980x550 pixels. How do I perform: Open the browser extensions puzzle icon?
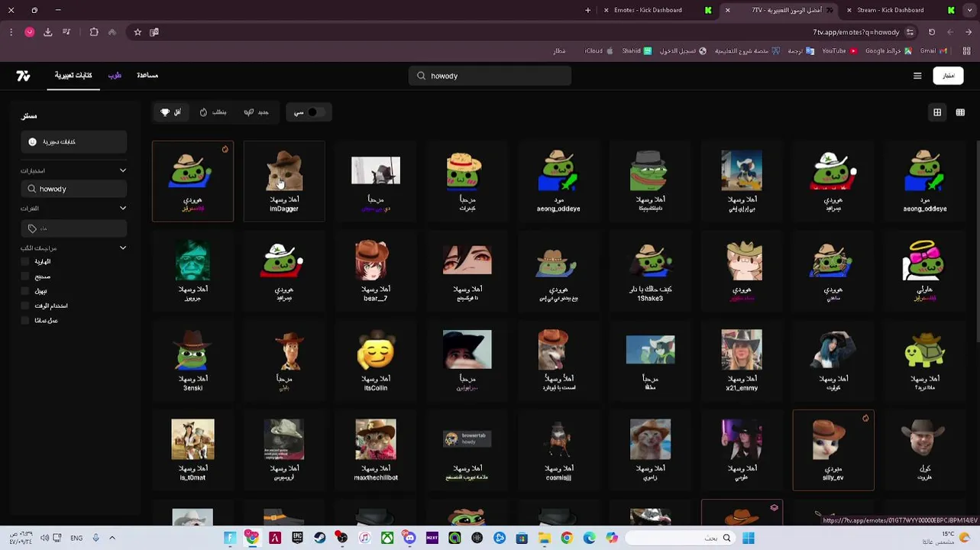point(94,32)
